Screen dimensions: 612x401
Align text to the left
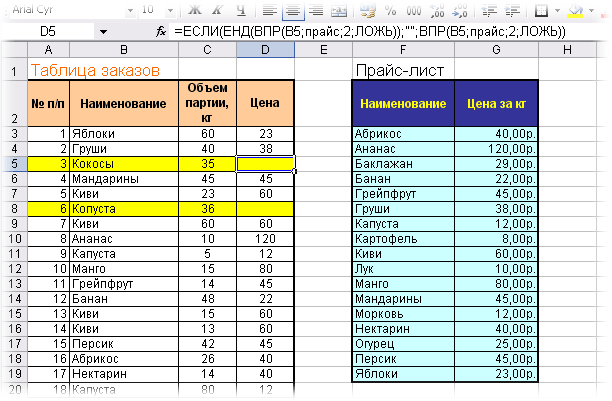[x=270, y=11]
